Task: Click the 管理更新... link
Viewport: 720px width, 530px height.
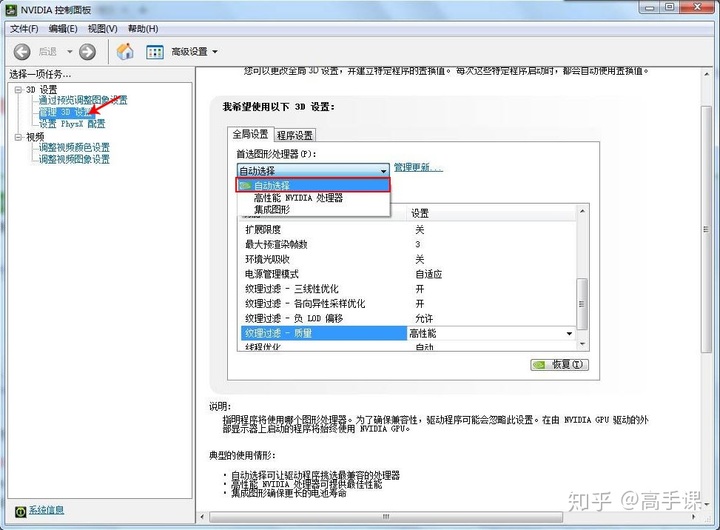Action: (418, 168)
